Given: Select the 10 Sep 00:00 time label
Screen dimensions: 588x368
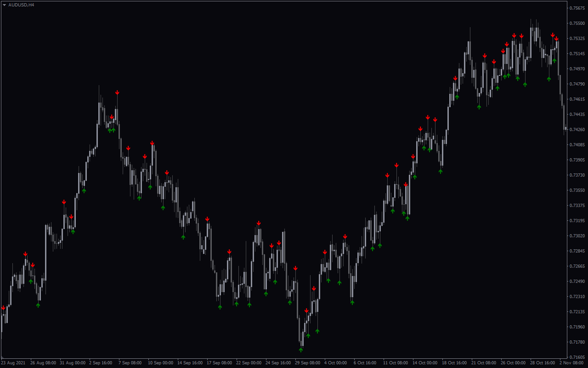Looking at the screenshot, I should [161, 362].
